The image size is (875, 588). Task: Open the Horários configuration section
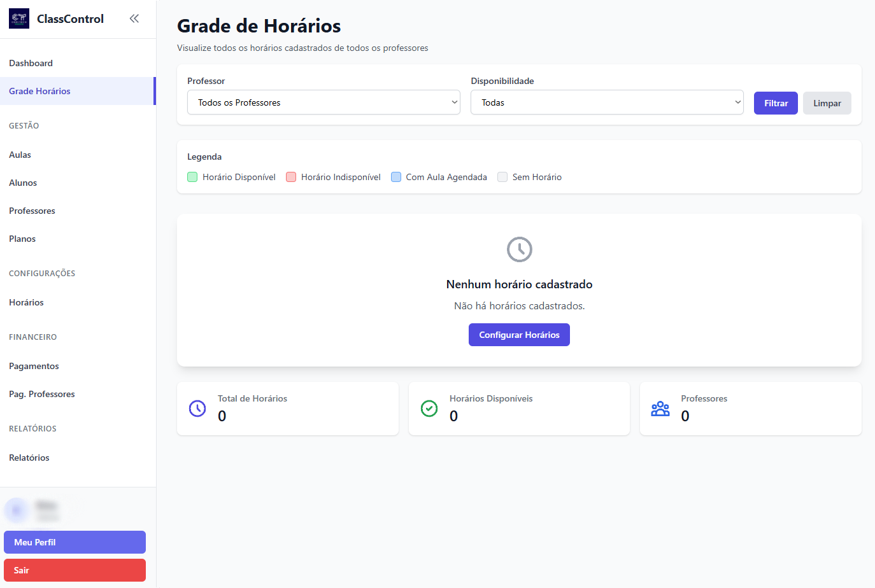(26, 302)
